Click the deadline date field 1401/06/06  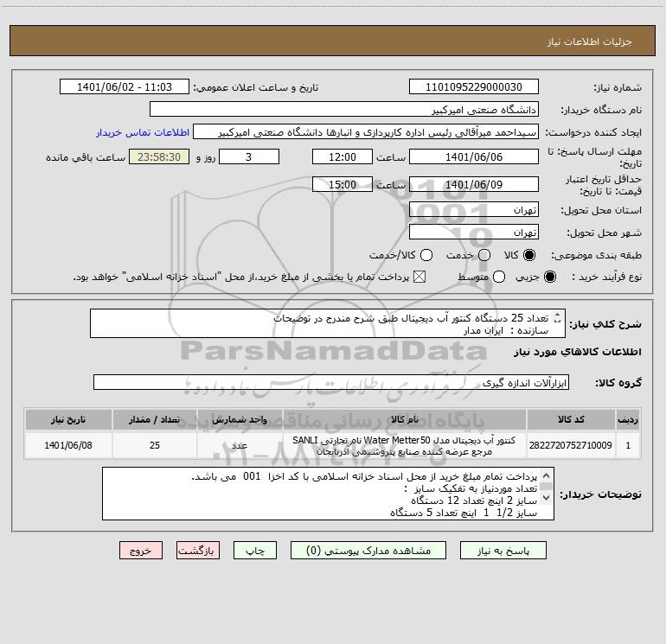tap(474, 156)
